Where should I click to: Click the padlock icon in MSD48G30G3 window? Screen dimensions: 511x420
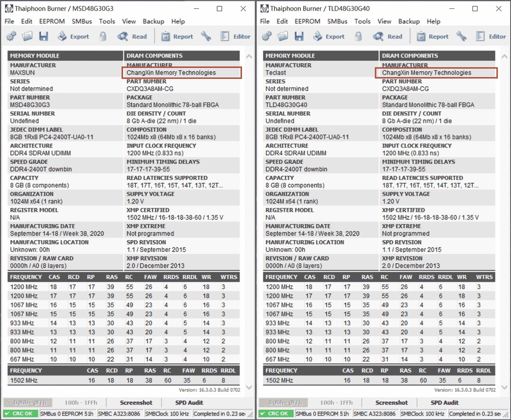(x=103, y=36)
